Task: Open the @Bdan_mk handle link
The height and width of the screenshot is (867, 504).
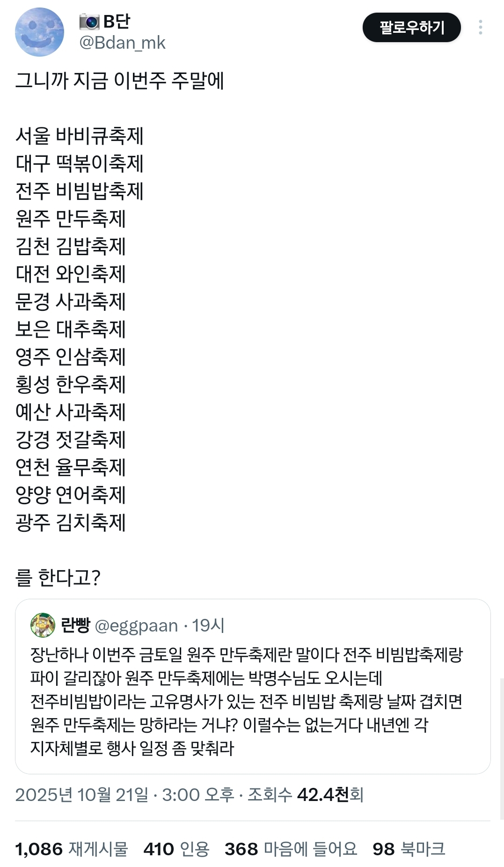Action: pos(123,43)
